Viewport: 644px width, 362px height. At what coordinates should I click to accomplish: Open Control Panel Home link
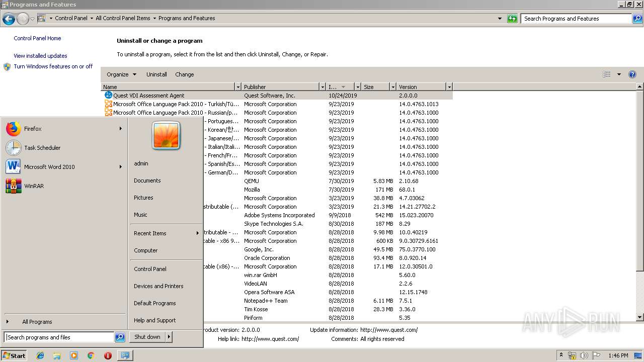tap(37, 38)
